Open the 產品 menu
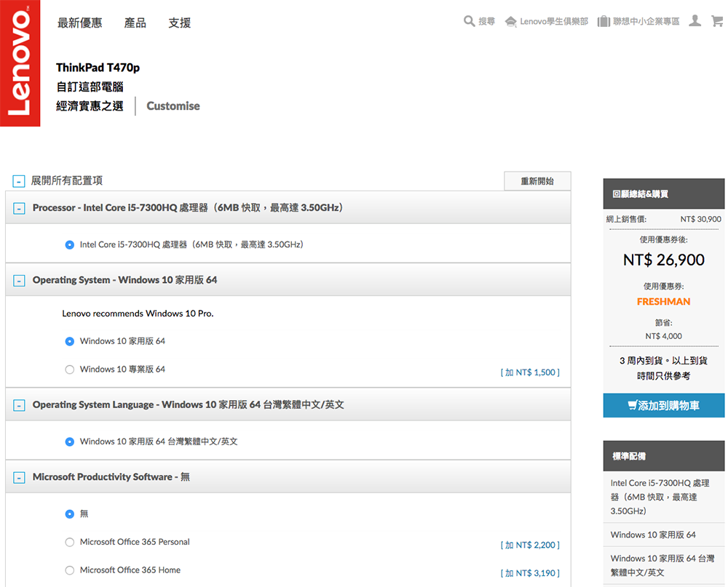This screenshot has height=587, width=728. pos(135,23)
